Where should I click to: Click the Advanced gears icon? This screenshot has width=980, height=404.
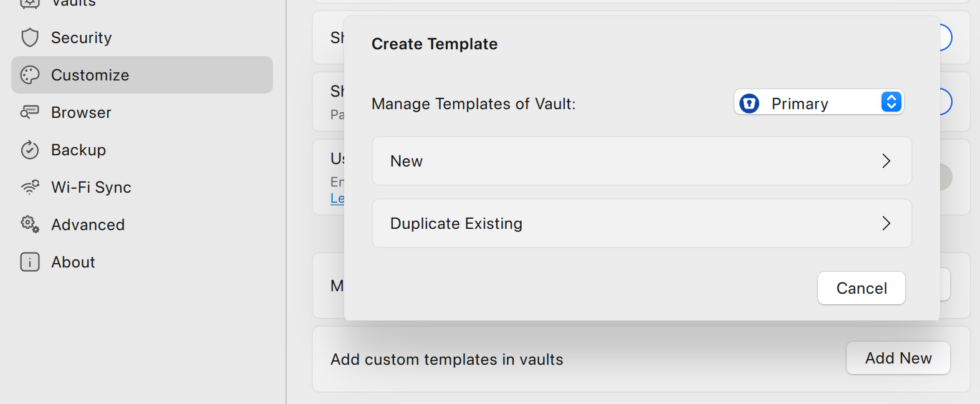[x=30, y=224]
